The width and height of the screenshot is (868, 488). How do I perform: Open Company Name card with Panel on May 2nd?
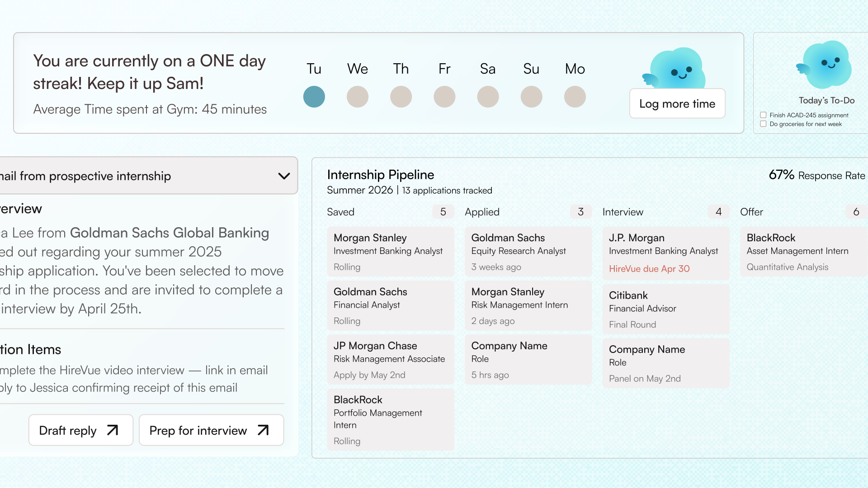[666, 363]
